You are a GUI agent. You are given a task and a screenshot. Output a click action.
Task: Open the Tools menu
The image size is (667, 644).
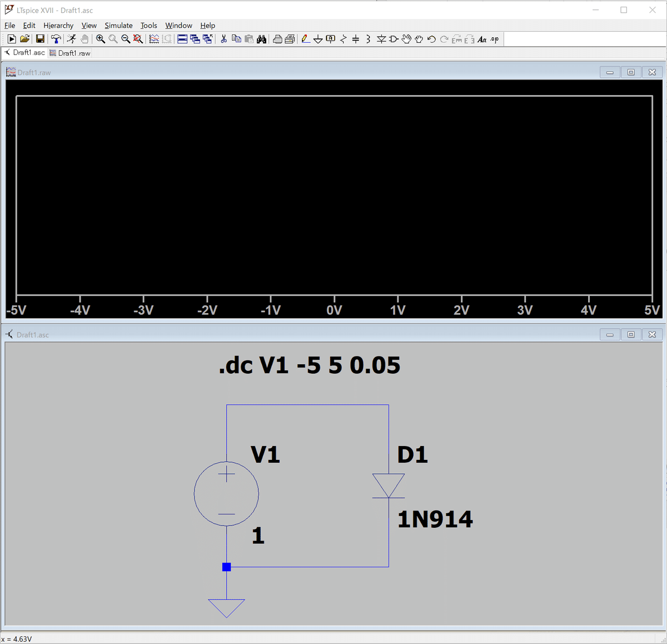pos(148,26)
